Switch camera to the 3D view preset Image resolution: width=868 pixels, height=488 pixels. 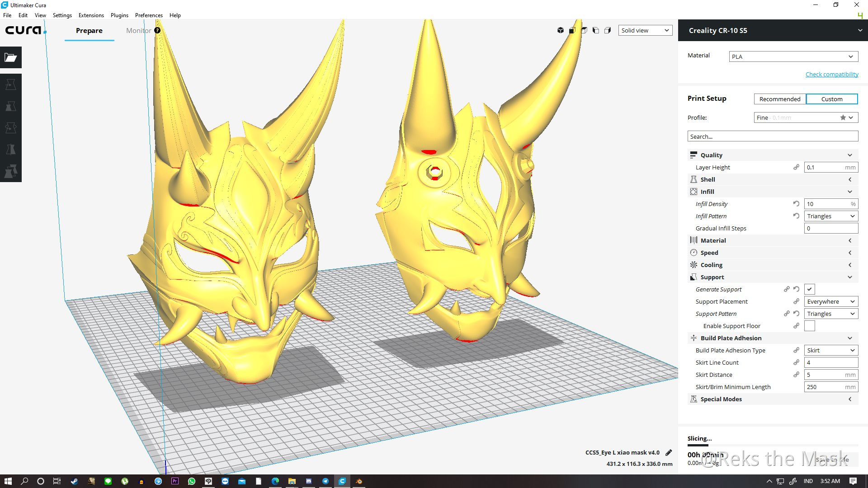point(561,30)
